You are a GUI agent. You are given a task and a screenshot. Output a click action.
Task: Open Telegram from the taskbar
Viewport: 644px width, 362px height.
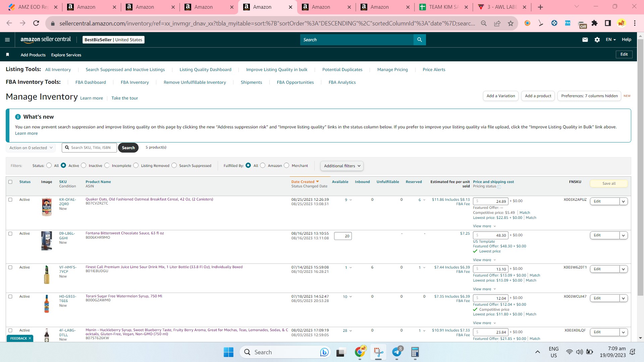click(x=397, y=352)
